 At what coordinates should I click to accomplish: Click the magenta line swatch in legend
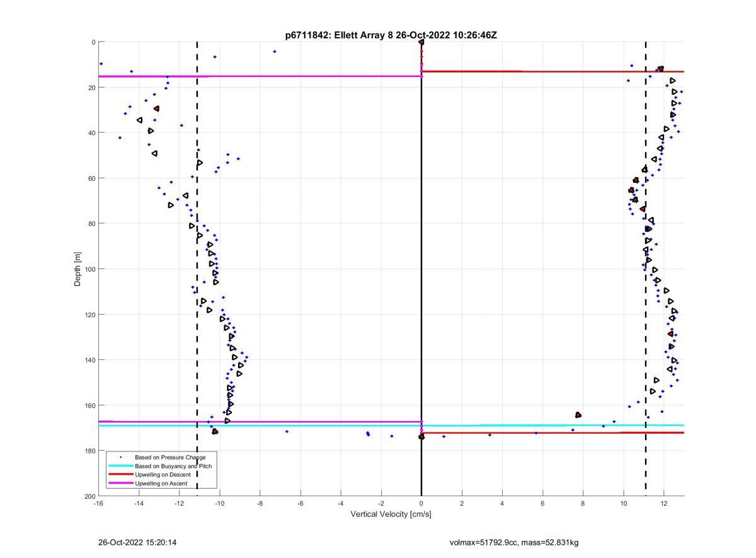(120, 484)
